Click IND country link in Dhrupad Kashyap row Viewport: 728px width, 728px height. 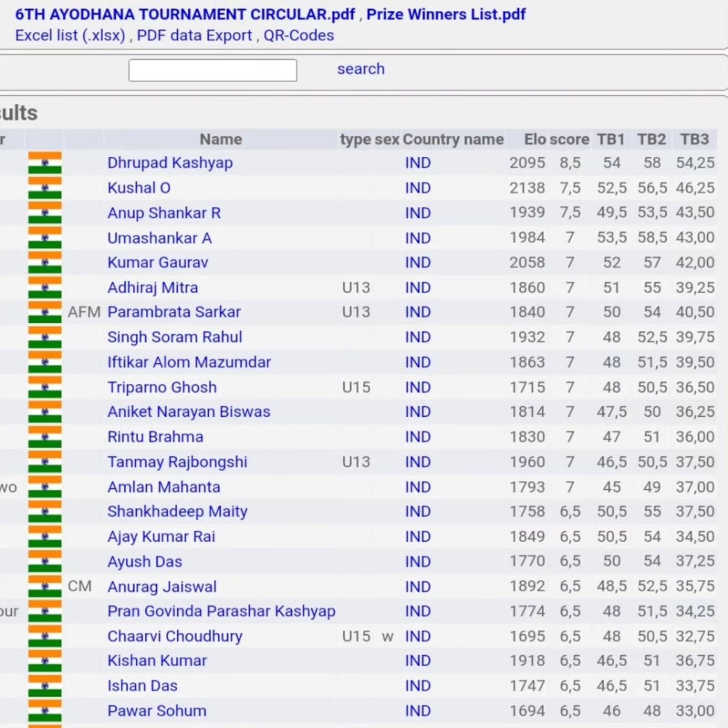(x=418, y=163)
